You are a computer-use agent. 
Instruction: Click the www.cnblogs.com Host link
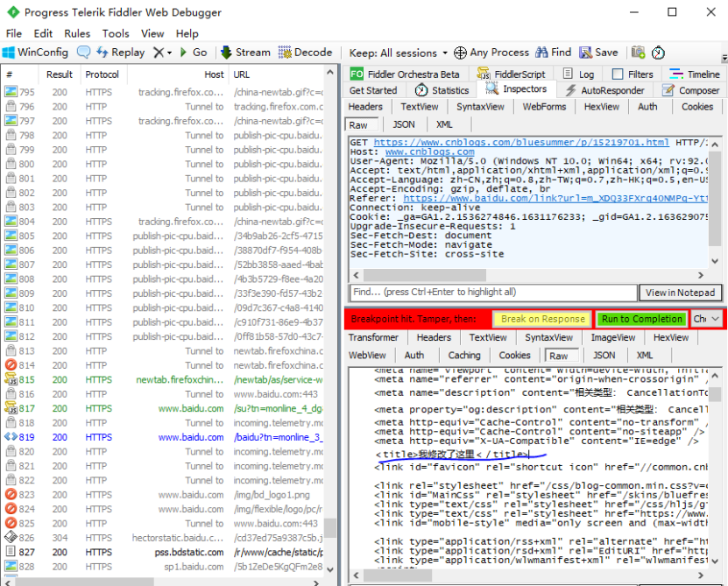tap(429, 152)
